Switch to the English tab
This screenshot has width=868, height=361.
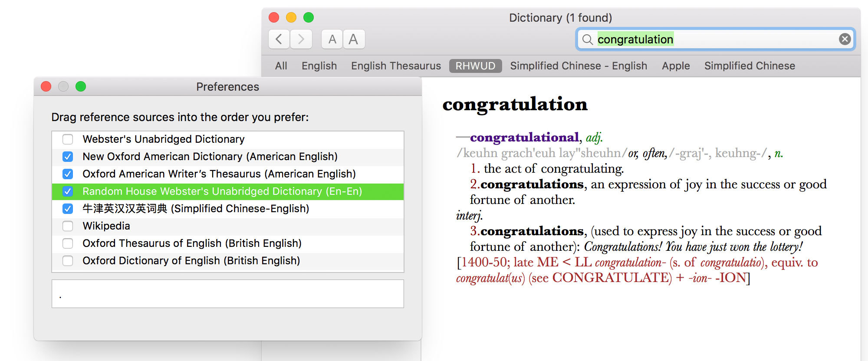point(319,66)
